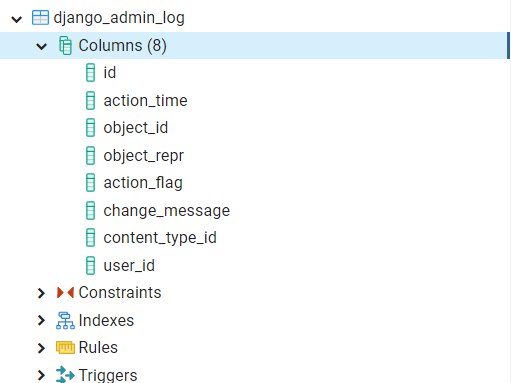
Task: Click the Indexes hierarchy icon
Action: click(x=65, y=320)
